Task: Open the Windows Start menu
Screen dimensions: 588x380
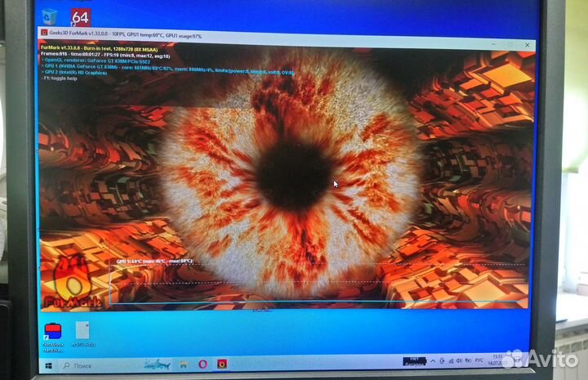Action: tap(48, 364)
